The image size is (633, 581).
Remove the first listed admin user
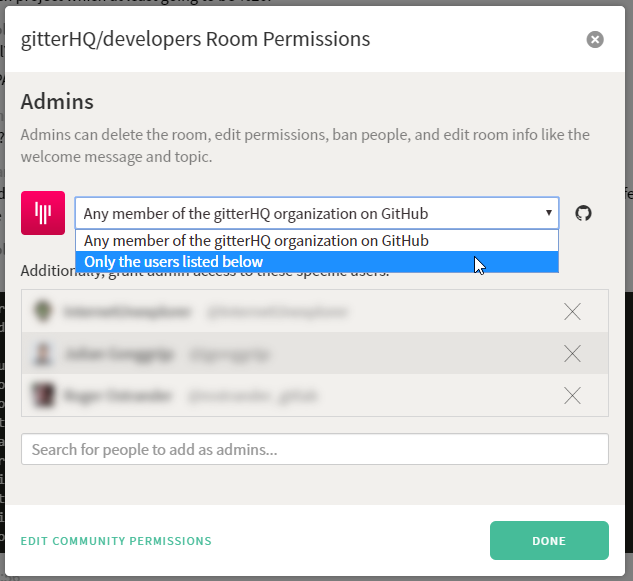pos(572,312)
